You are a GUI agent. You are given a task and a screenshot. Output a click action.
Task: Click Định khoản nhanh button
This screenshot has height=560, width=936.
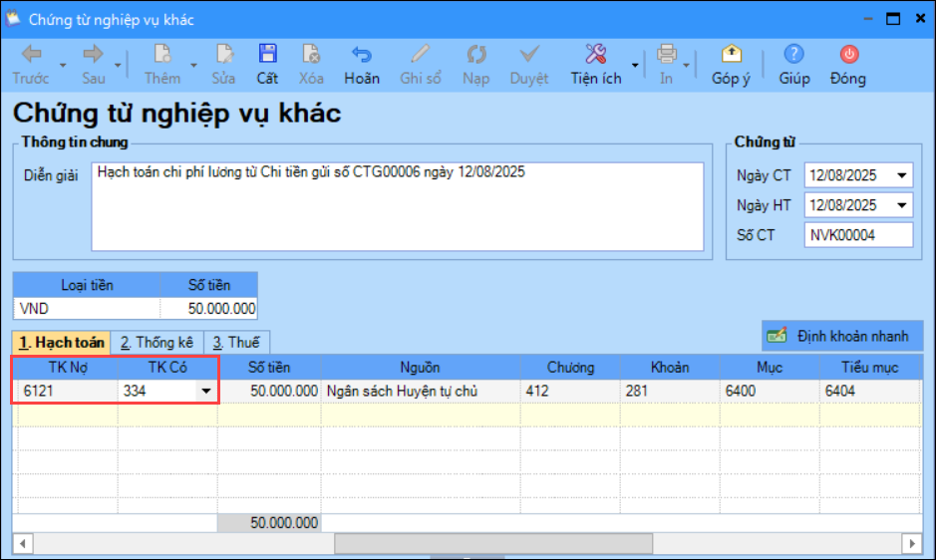pyautogui.click(x=842, y=336)
